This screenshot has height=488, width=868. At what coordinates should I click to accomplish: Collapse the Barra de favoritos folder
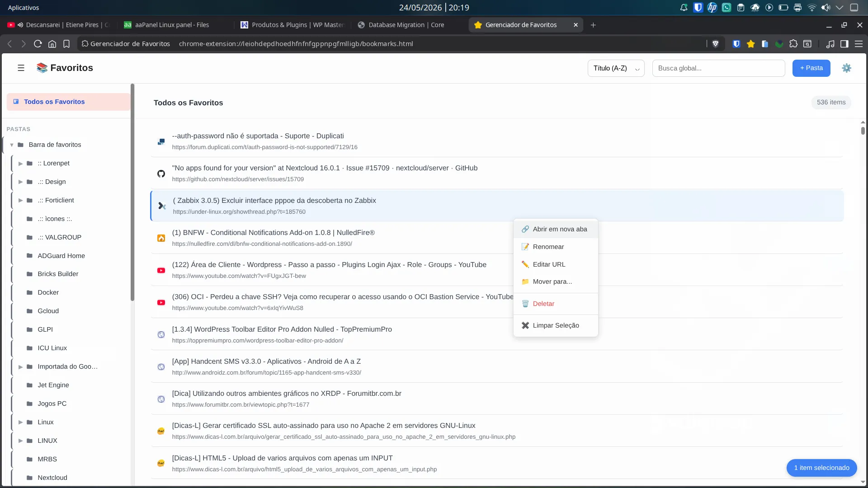(12, 145)
